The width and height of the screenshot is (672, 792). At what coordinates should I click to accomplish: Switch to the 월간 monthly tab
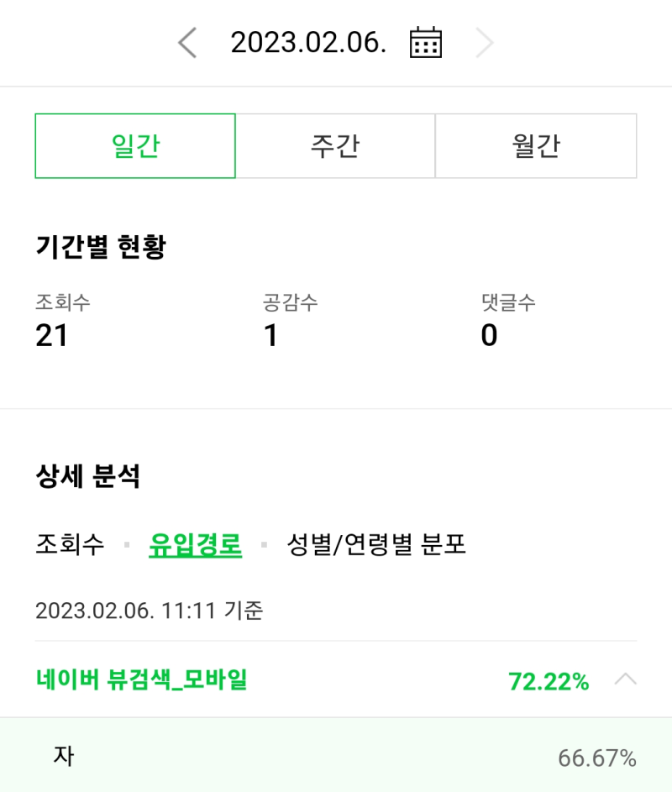point(536,146)
